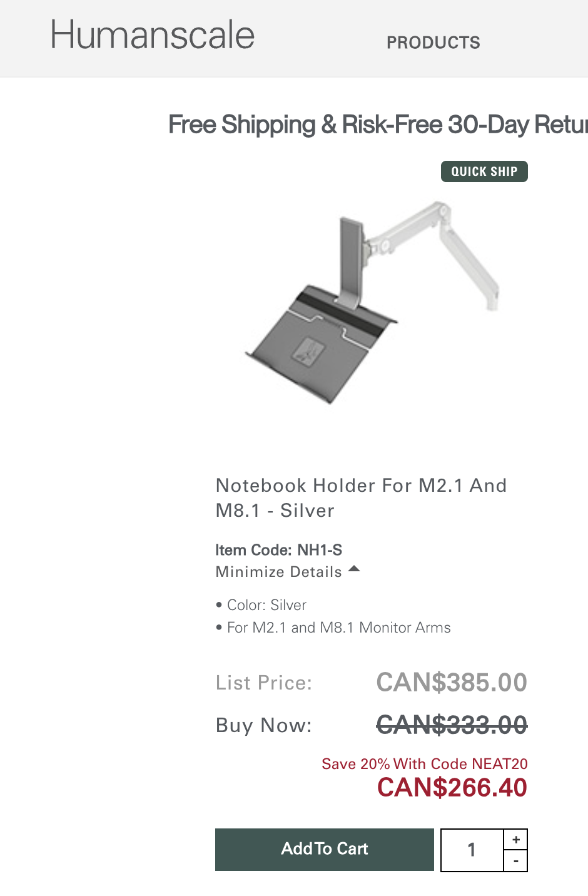The image size is (588, 896).
Task: Click the Save 20% With Code NEAT20 promo
Action: tap(424, 764)
